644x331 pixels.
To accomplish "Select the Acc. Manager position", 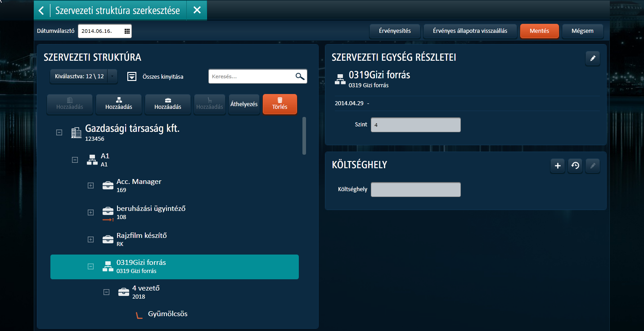I will (x=174, y=185).
